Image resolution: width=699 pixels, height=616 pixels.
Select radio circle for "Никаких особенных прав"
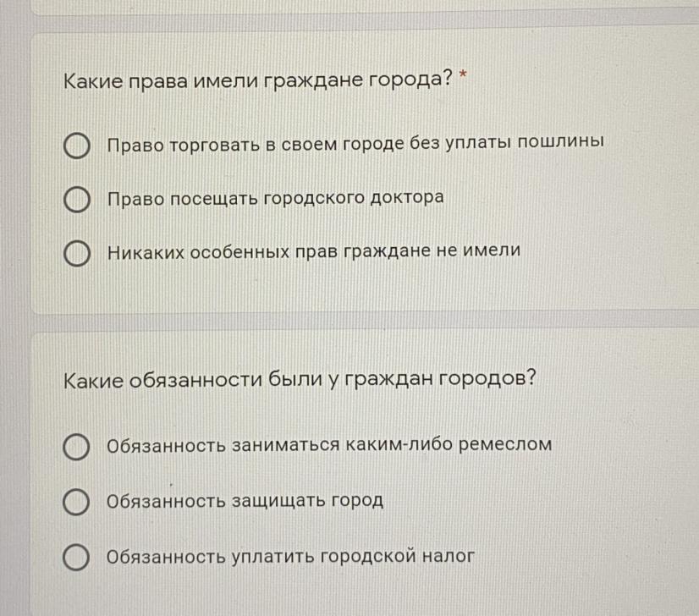77,253
